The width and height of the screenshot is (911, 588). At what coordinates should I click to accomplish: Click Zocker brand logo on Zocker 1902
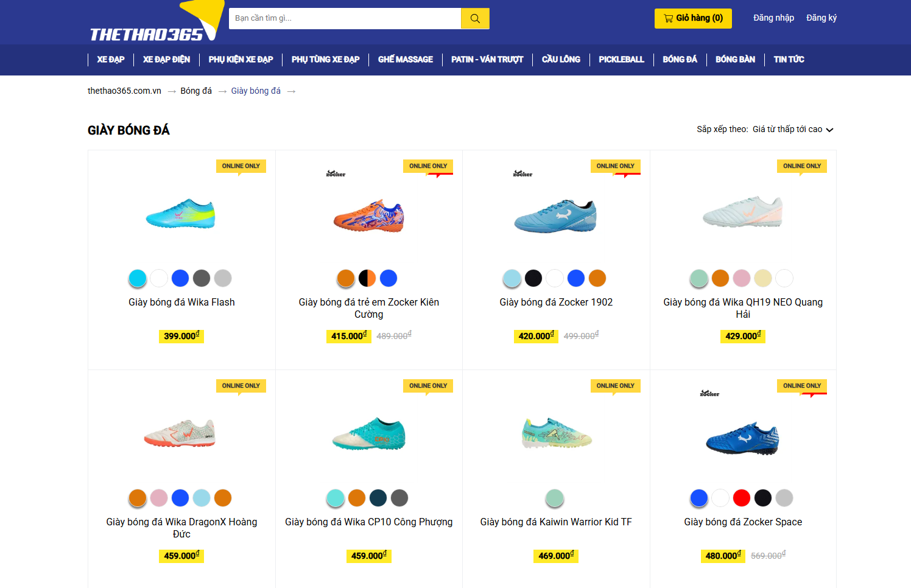click(522, 174)
